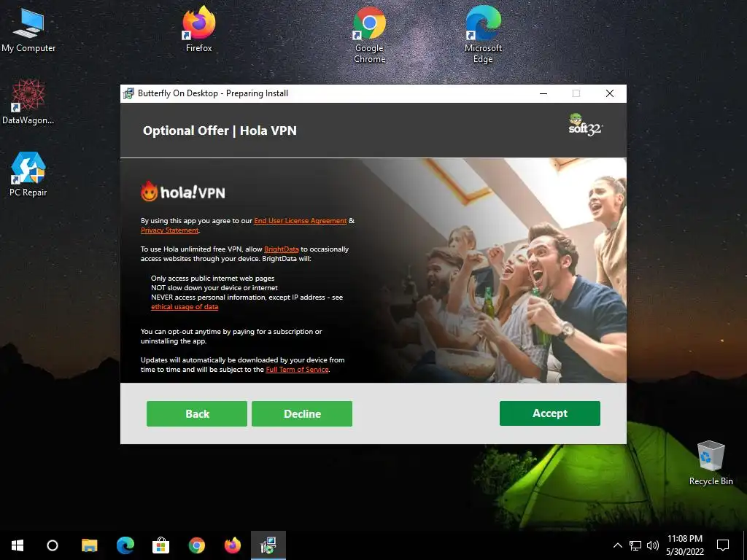Select the Firefox desktop shortcut
The image size is (747, 560).
coord(198,29)
